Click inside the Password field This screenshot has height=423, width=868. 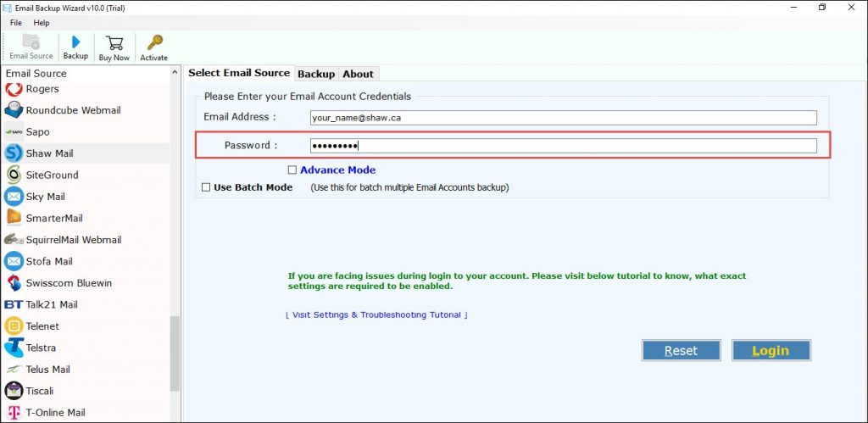click(x=563, y=146)
